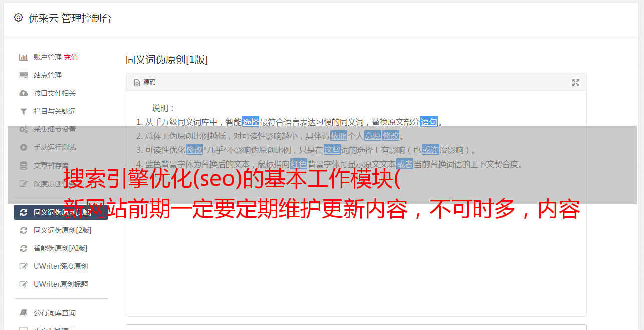644x330 pixels.
Task: Click the red 充值 recharge link
Action: pyautogui.click(x=71, y=57)
